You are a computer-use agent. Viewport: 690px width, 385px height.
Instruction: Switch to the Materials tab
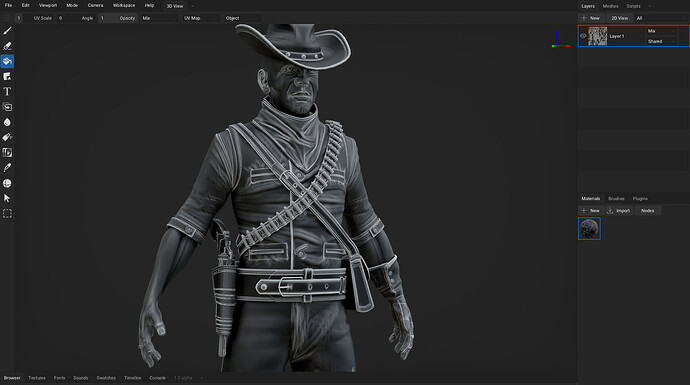591,198
